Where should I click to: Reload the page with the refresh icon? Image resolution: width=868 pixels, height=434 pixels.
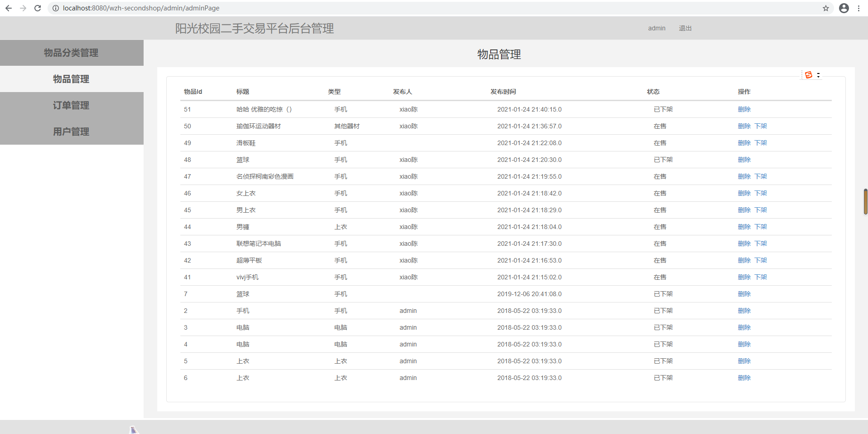coord(38,8)
